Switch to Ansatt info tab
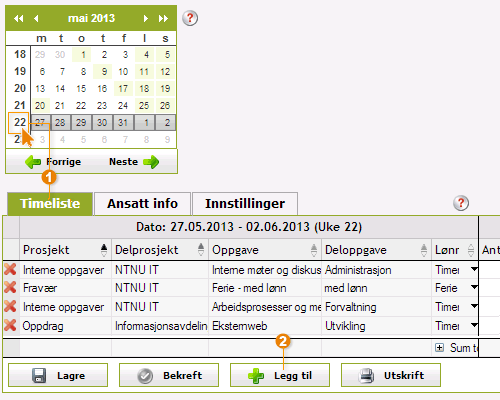 142,204
